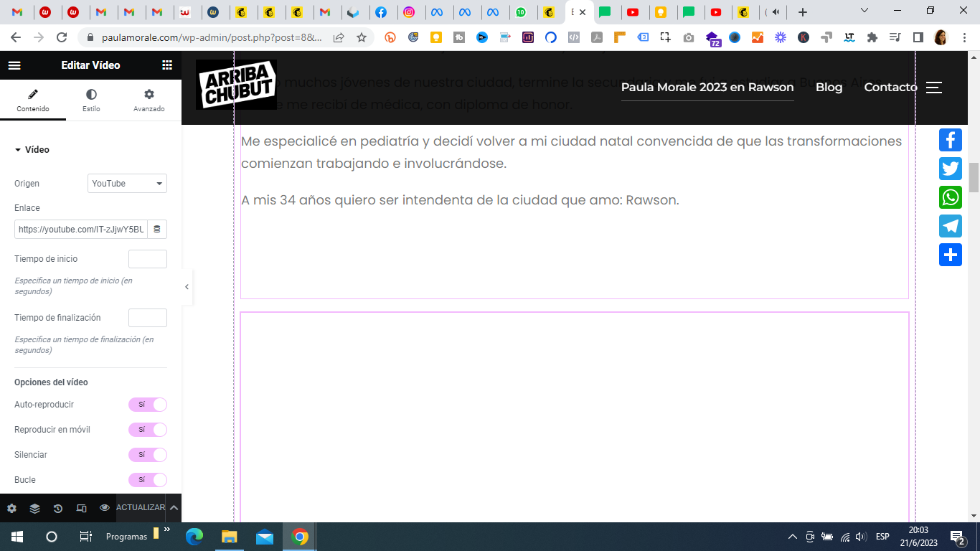Click the Tiempo de finalización field

[148, 318]
